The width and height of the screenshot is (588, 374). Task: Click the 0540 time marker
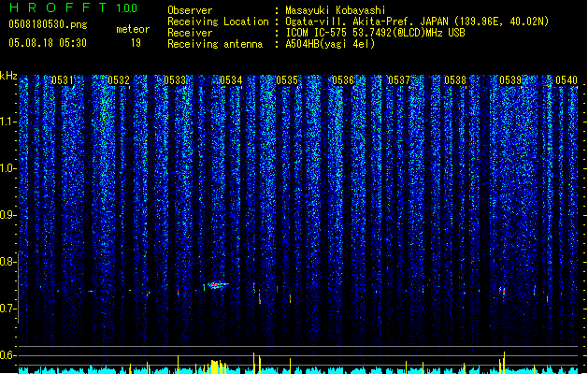(566, 80)
